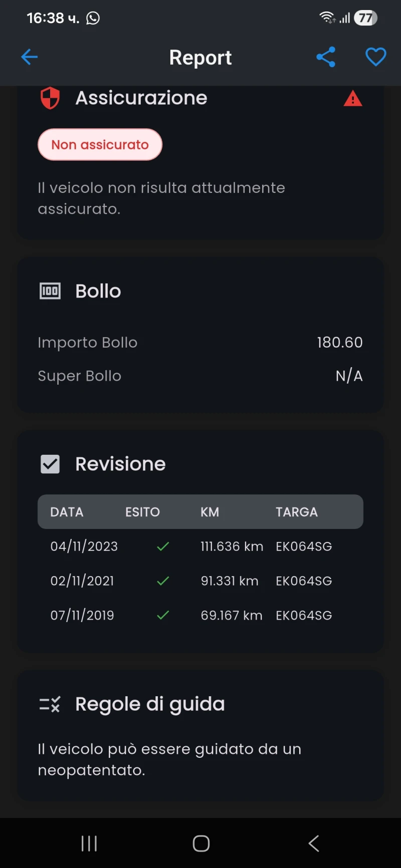Viewport: 401px width, 868px height.
Task: Tap the Revisione checkmark icon
Action: [50, 464]
